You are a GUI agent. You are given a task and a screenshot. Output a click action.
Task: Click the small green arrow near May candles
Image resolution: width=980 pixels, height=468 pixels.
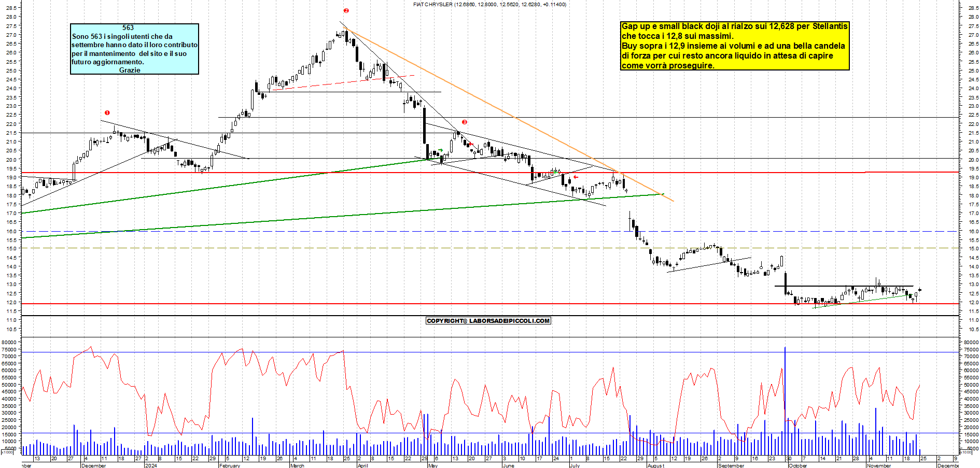[x=441, y=150]
